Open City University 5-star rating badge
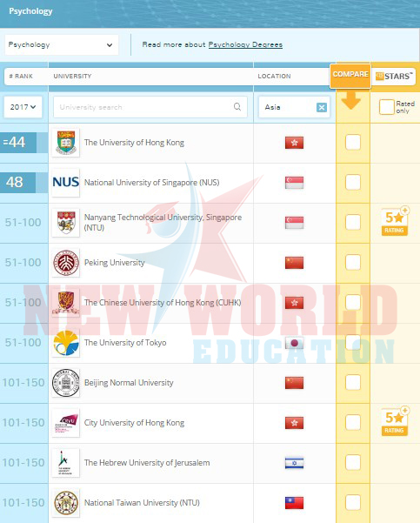This screenshot has height=523, width=420. click(x=395, y=421)
